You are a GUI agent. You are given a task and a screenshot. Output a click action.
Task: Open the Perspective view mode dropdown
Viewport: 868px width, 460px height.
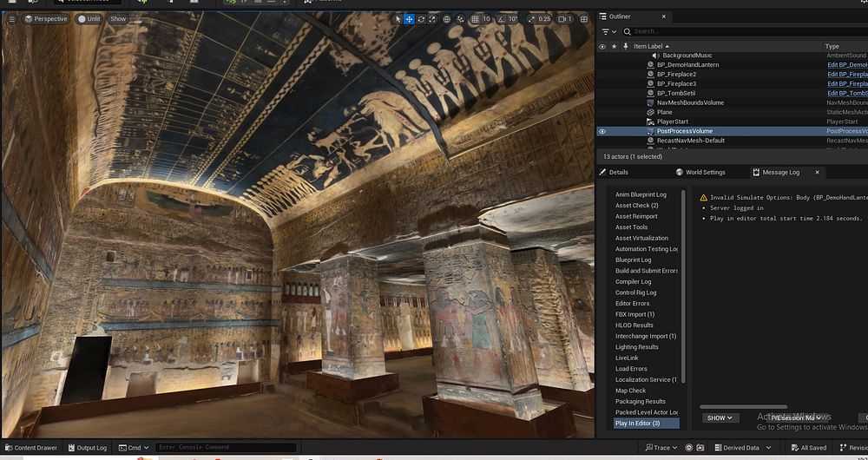pyautogui.click(x=46, y=19)
